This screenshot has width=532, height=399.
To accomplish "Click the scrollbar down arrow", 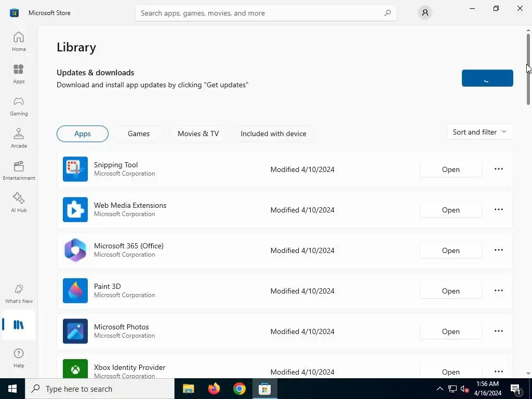I will point(528,374).
